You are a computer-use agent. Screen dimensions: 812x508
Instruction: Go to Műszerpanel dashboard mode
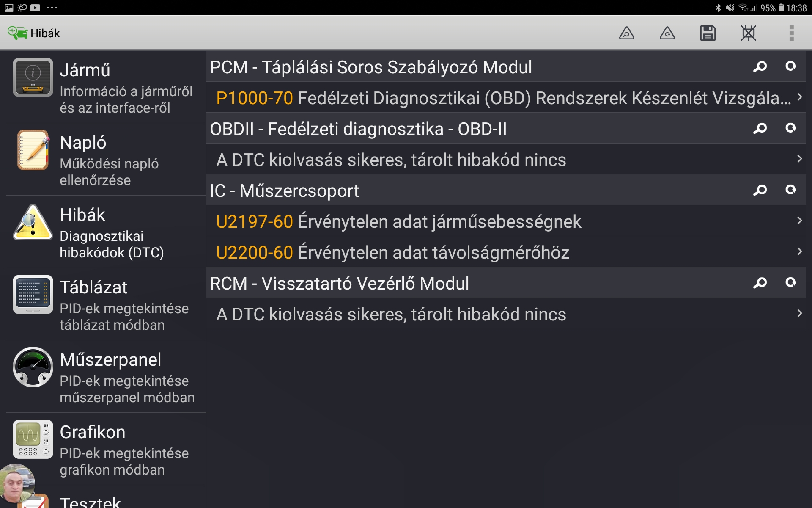106,377
